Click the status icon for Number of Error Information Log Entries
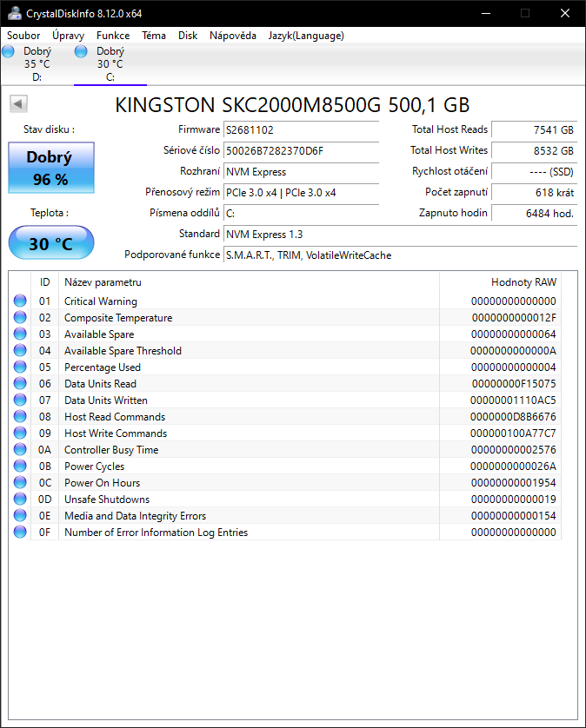Screen dimensions: 586x728 [20, 532]
